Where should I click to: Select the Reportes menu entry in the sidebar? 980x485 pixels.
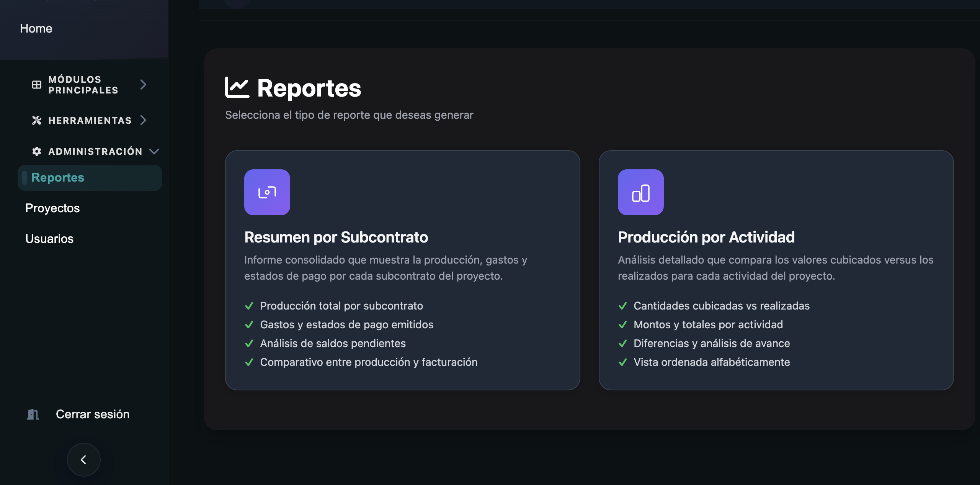click(57, 177)
